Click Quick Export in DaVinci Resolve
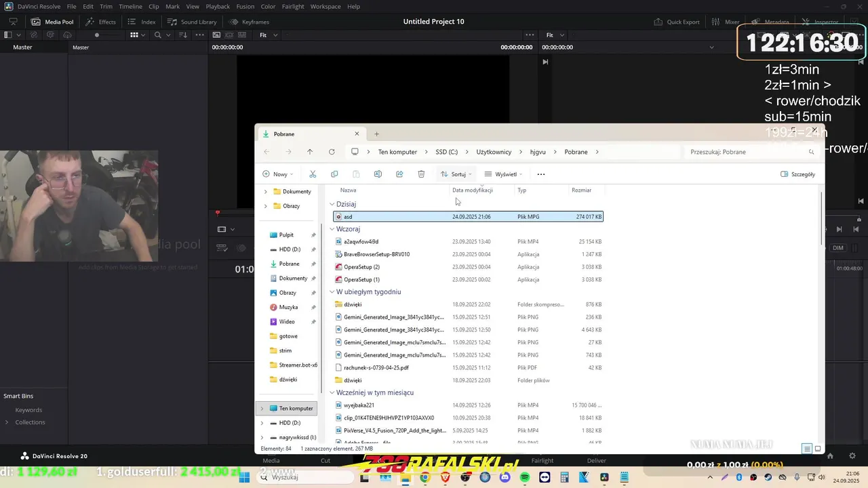 [677, 22]
